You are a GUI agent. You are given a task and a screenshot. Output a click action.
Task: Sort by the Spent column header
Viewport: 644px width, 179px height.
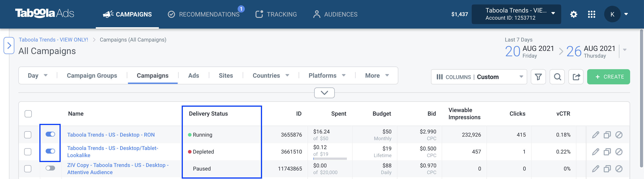click(339, 114)
